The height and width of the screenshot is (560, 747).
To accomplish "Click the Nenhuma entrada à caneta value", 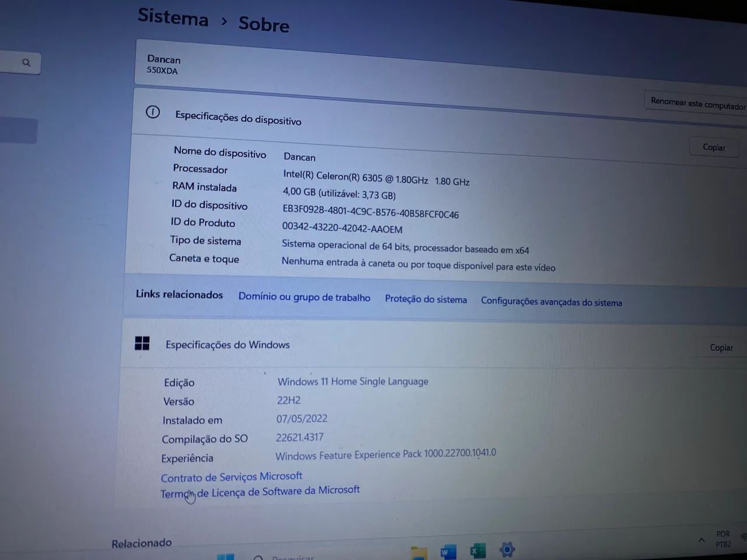I will [418, 264].
